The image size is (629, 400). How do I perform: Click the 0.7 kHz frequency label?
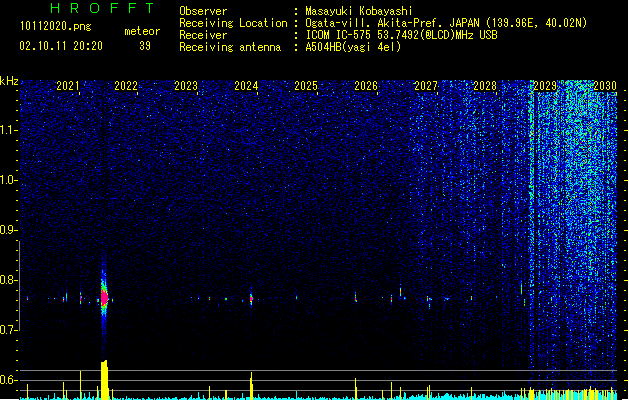point(9,330)
